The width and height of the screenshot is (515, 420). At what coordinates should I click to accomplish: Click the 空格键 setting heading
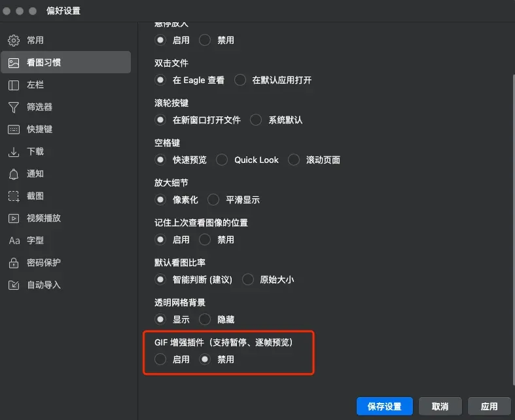(167, 143)
